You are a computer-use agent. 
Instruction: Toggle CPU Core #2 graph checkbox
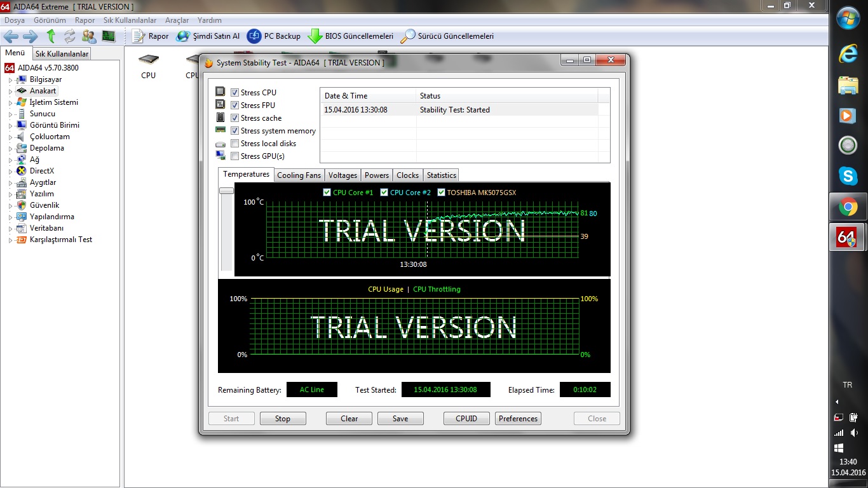[384, 193]
